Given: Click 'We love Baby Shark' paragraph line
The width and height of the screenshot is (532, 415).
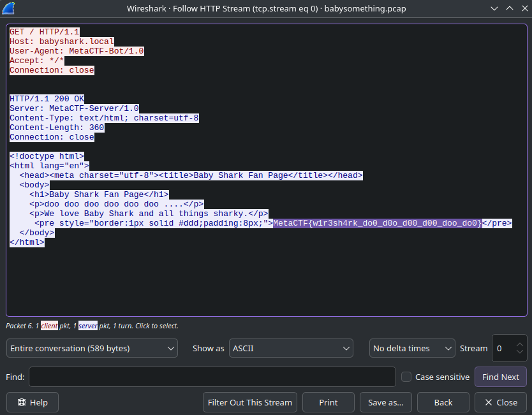Looking at the screenshot, I should point(149,214).
